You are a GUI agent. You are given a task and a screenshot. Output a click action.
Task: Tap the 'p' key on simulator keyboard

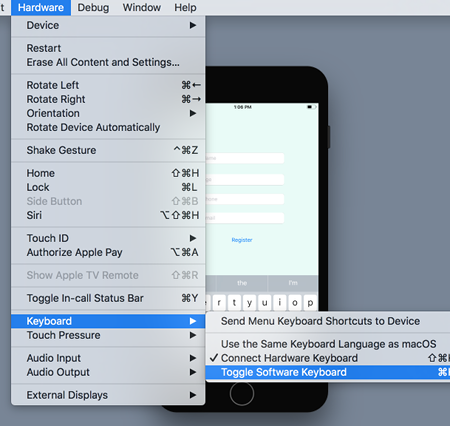click(x=310, y=303)
